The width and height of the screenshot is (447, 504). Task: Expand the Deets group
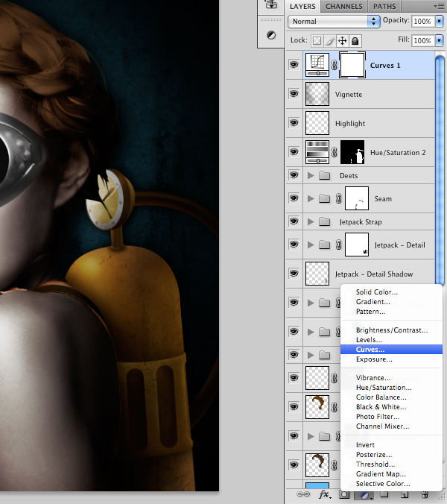pyautogui.click(x=311, y=175)
